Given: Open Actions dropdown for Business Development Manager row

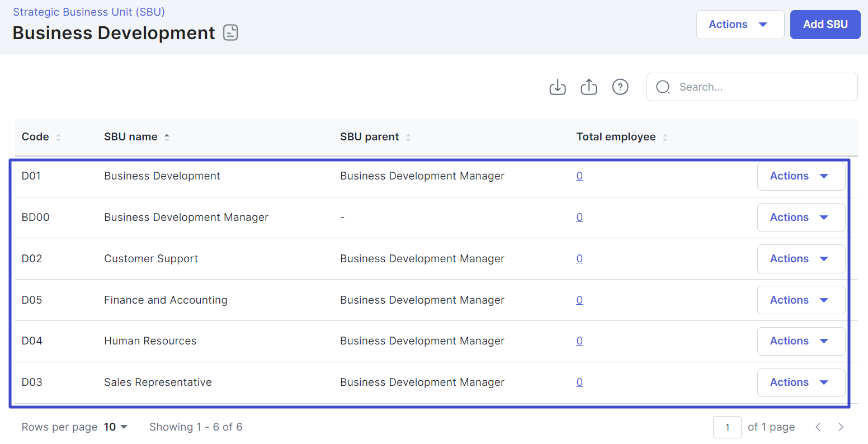Looking at the screenshot, I should [801, 218].
